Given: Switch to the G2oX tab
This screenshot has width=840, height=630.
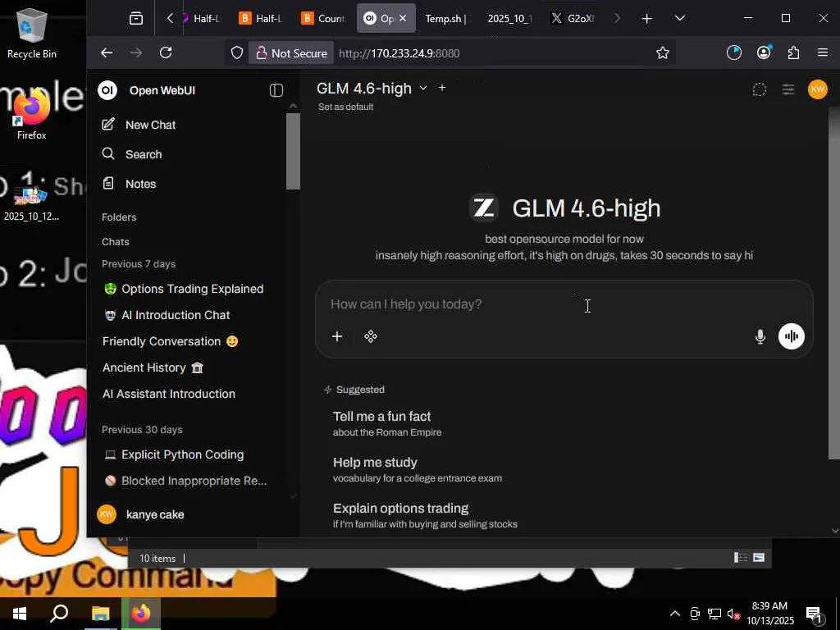Looking at the screenshot, I should pyautogui.click(x=574, y=18).
